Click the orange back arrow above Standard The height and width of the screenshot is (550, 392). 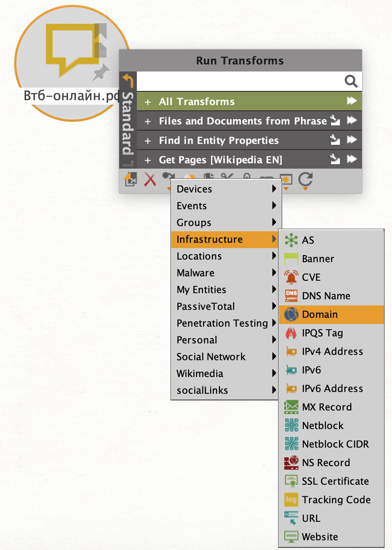128,81
